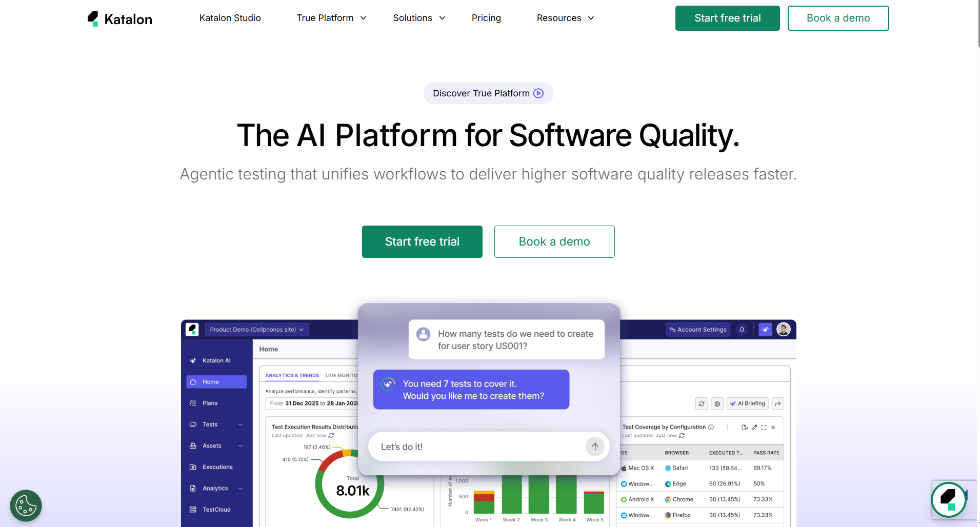
Task: Click refresh icon under Test Coverage last updated
Action: 682,435
